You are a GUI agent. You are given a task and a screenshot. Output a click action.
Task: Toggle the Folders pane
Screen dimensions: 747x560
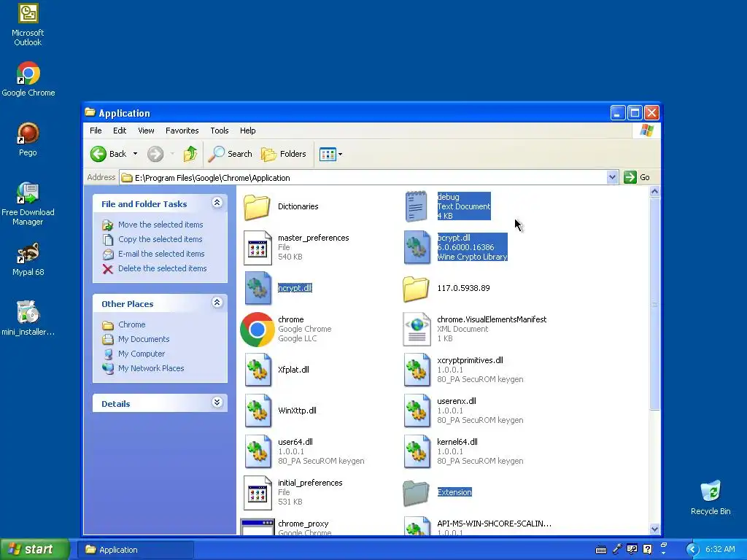tap(284, 154)
